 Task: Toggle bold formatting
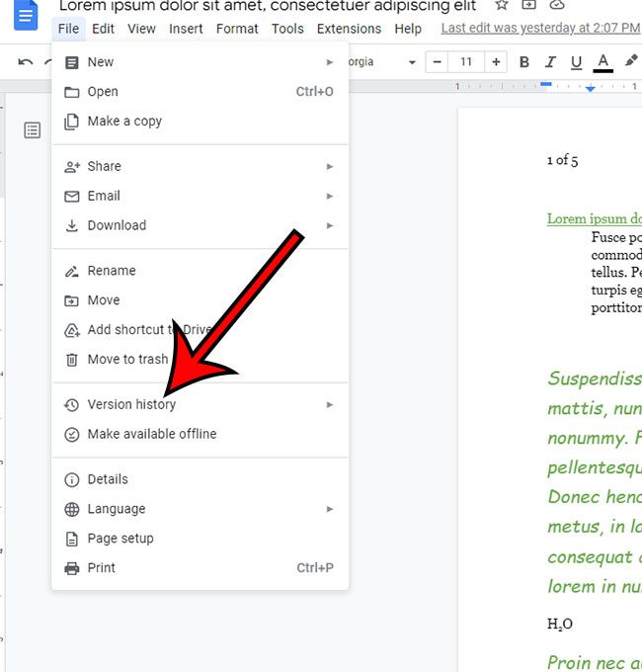click(x=524, y=62)
